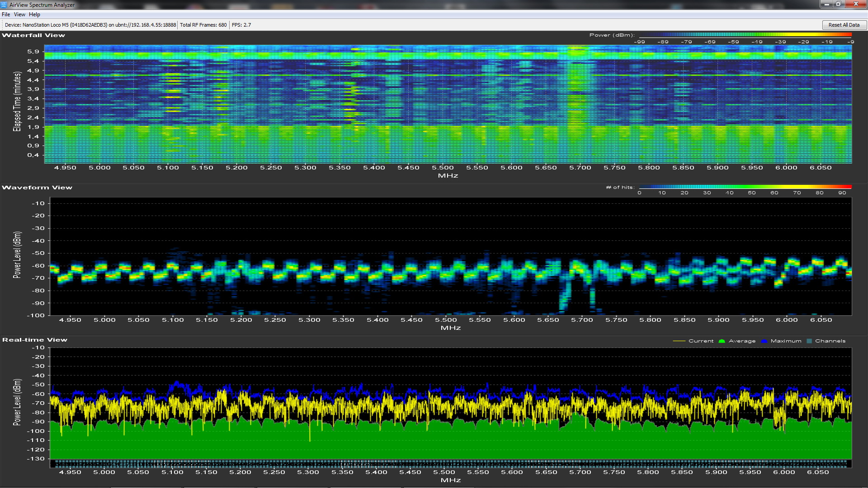Open the Help menu
Viewport: 868px width, 488px height.
34,14
